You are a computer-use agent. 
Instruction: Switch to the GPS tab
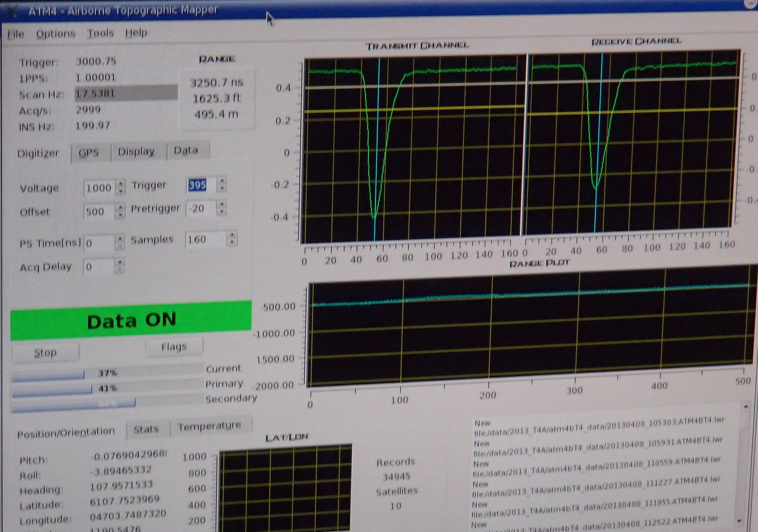pos(89,152)
